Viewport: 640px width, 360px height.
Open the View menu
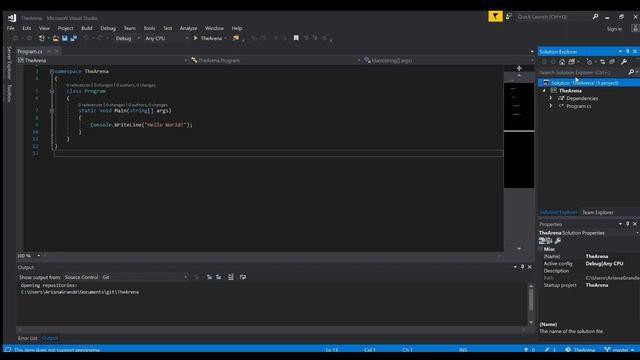44,28
